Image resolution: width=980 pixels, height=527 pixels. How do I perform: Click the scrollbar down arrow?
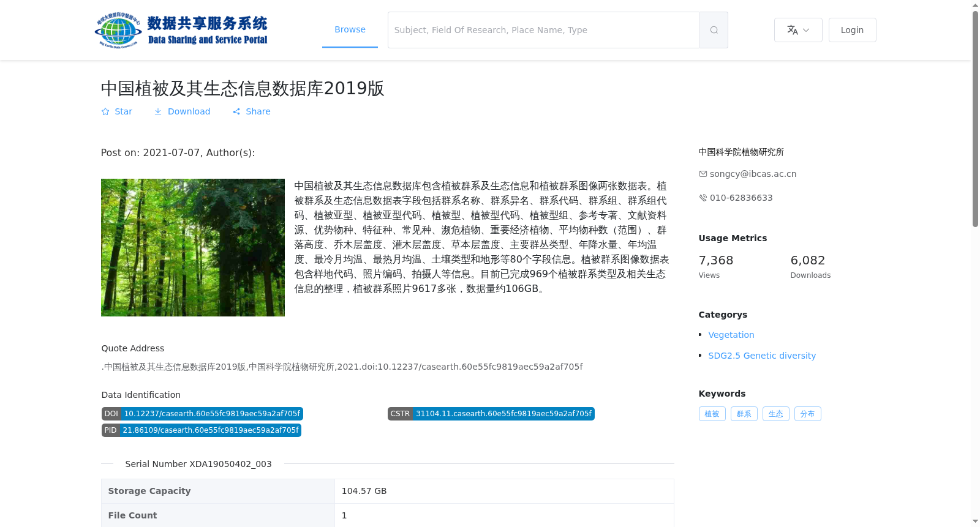tap(975, 521)
